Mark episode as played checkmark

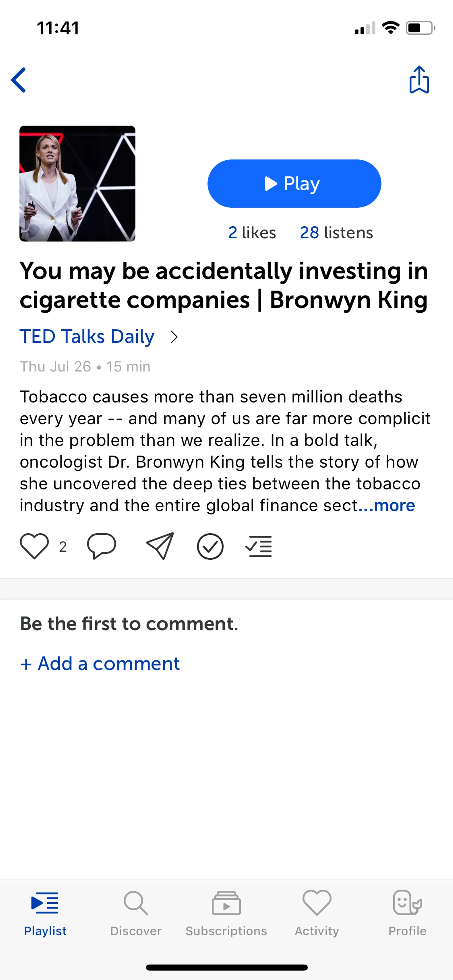coord(210,546)
